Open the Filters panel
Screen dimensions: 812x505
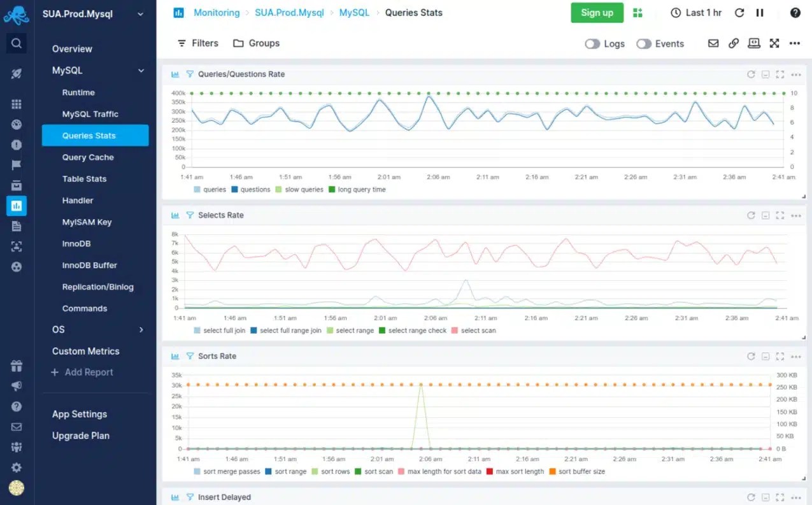tap(197, 43)
